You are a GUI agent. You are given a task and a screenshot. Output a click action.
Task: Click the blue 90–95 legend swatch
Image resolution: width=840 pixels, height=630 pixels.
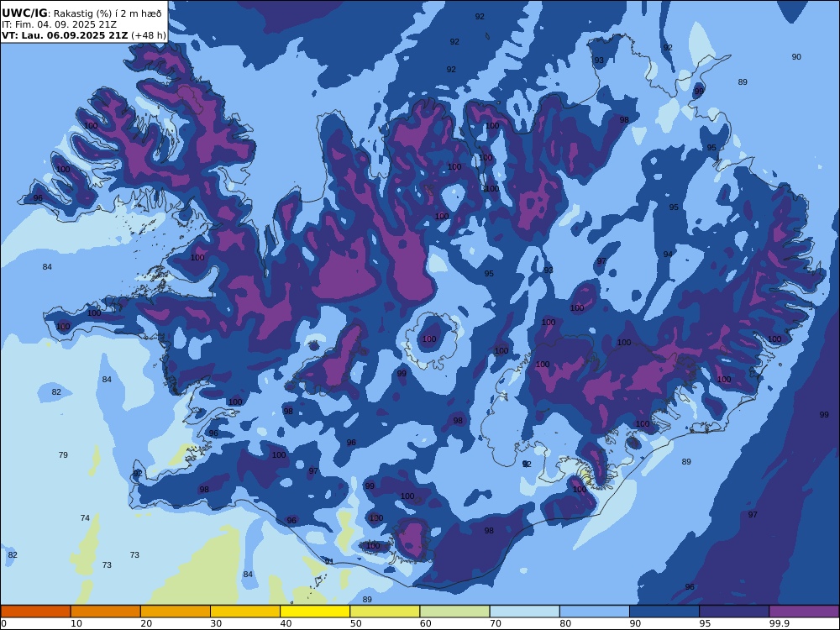(x=664, y=612)
